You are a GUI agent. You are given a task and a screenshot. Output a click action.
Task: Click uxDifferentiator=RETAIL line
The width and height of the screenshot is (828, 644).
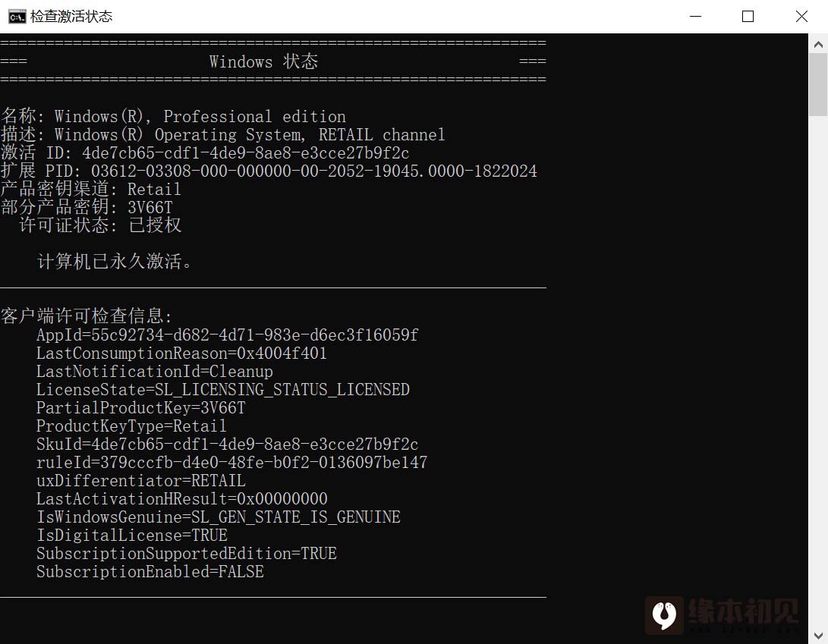[140, 480]
